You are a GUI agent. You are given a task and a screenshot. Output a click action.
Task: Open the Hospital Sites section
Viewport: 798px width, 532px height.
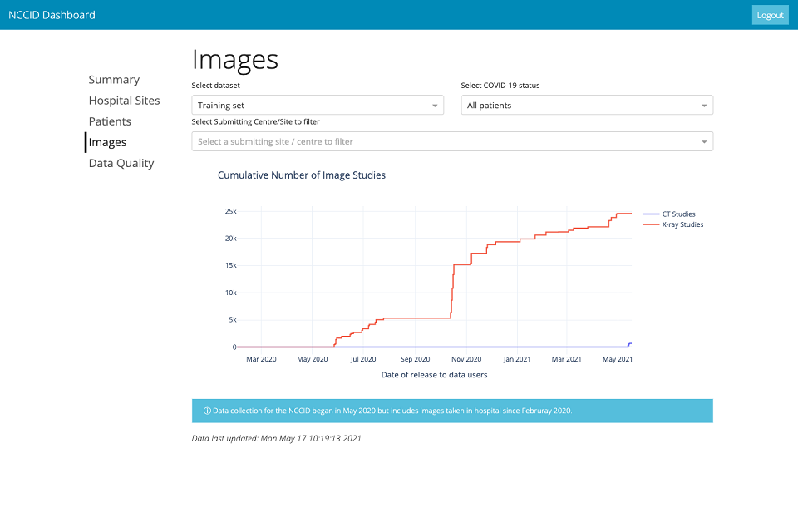[124, 101]
